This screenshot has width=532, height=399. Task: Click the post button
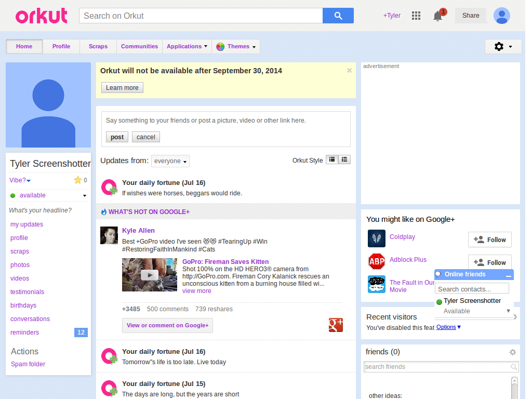(117, 137)
